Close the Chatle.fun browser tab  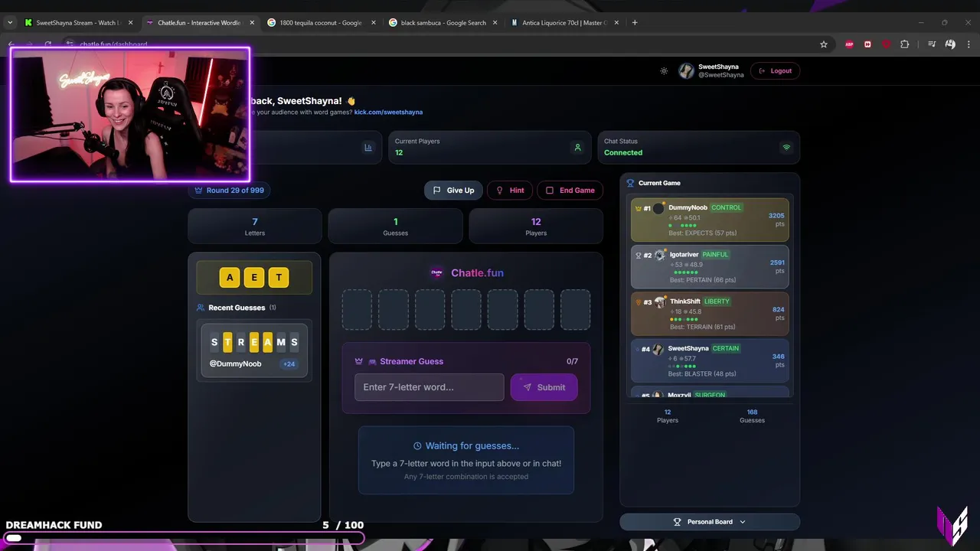click(252, 23)
